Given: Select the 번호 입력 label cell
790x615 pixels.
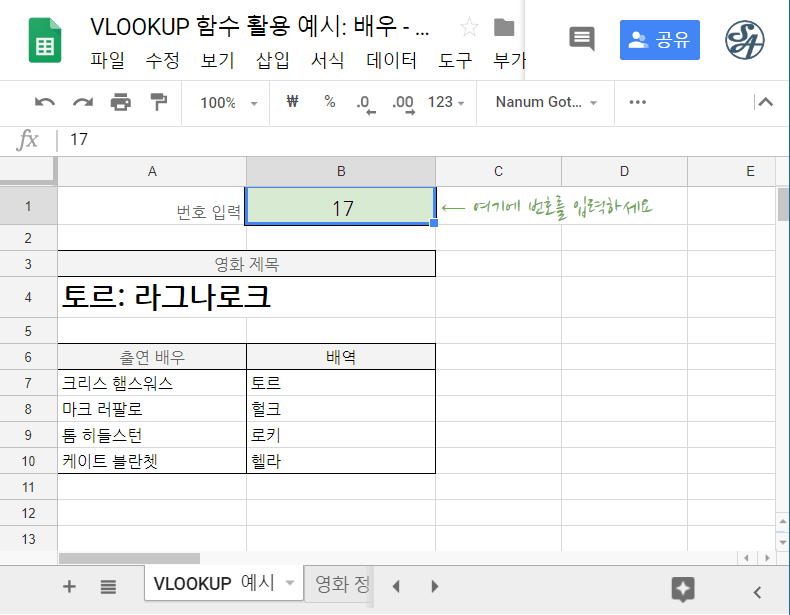Looking at the screenshot, I should (152, 206).
